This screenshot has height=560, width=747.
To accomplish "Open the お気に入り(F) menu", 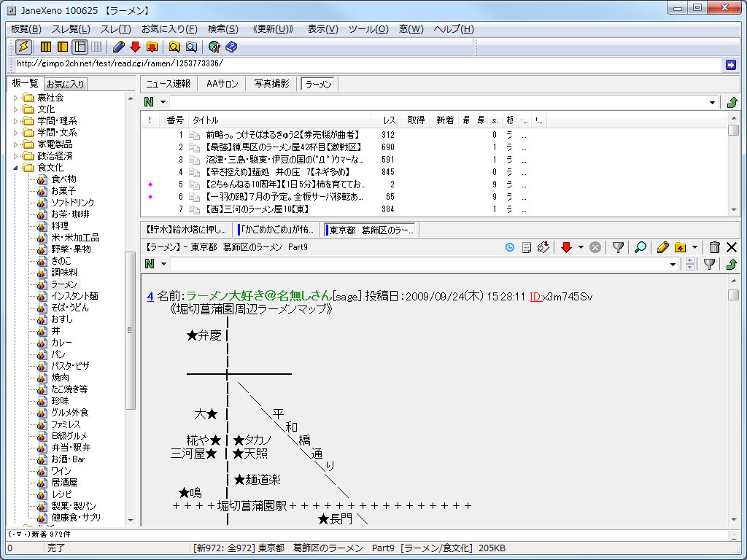I will pos(169,29).
